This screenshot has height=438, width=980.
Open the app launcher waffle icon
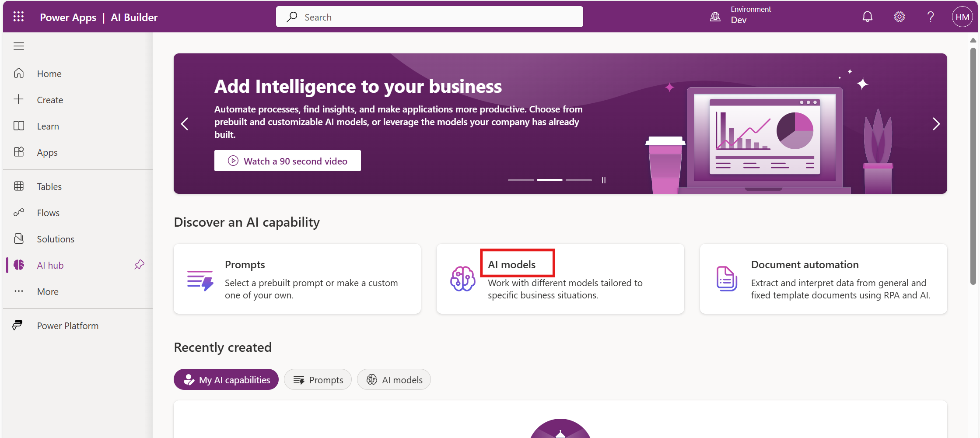click(18, 17)
